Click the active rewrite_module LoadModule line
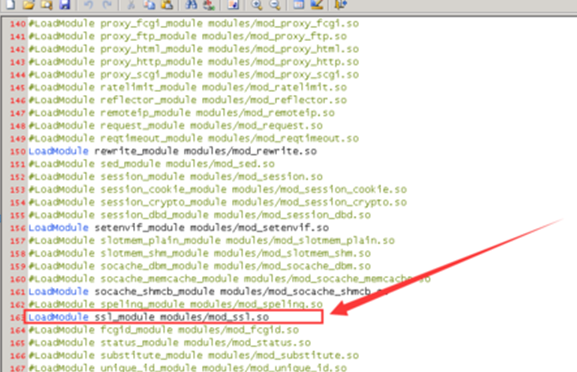This screenshot has width=577, height=372. click(x=173, y=151)
